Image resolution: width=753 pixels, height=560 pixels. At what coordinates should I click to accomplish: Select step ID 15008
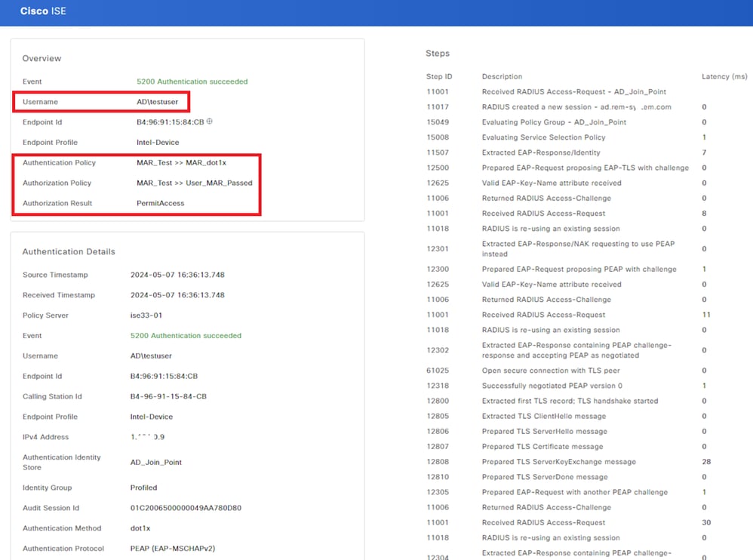(438, 137)
